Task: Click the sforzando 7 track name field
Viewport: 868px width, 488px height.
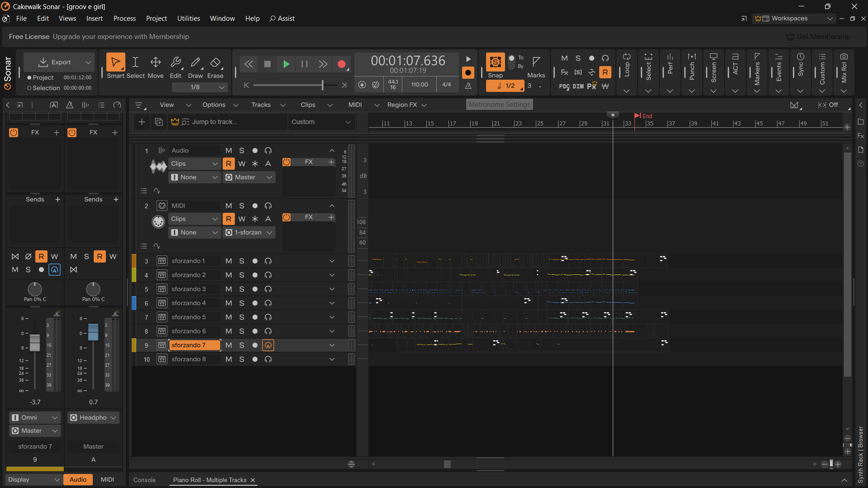Action: [195, 345]
